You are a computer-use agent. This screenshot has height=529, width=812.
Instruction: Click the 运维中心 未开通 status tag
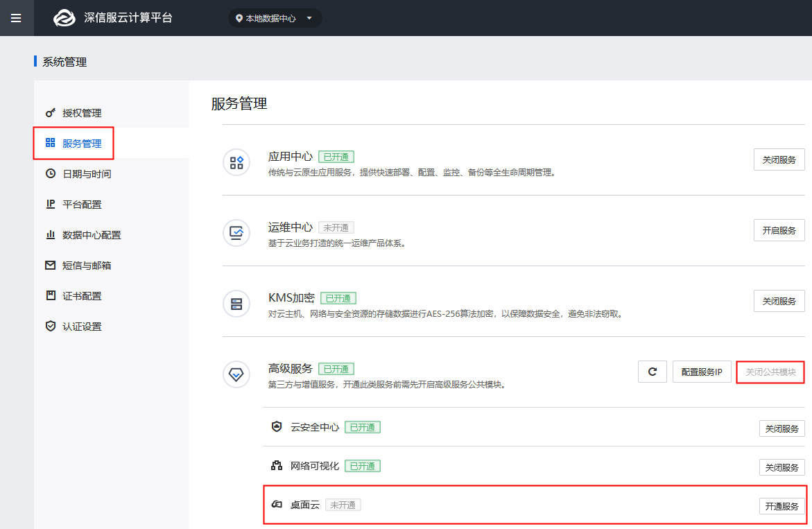pyautogui.click(x=336, y=227)
